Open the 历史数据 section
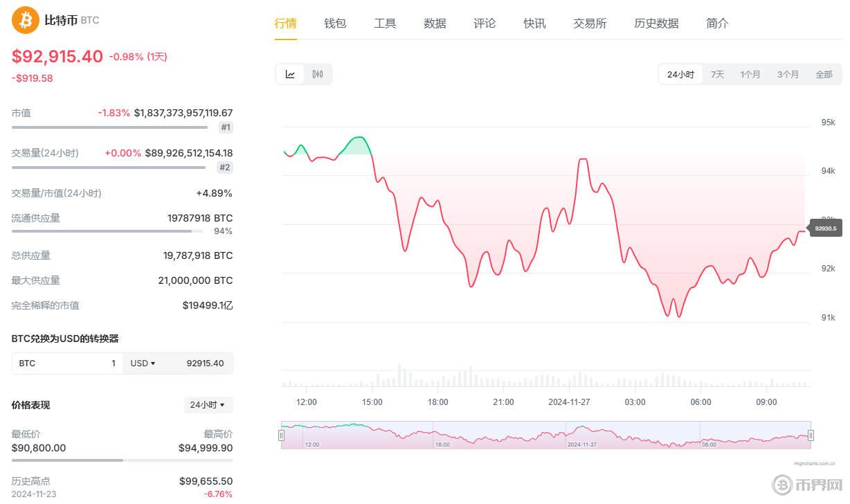Image resolution: width=850 pixels, height=504 pixels. [x=656, y=23]
